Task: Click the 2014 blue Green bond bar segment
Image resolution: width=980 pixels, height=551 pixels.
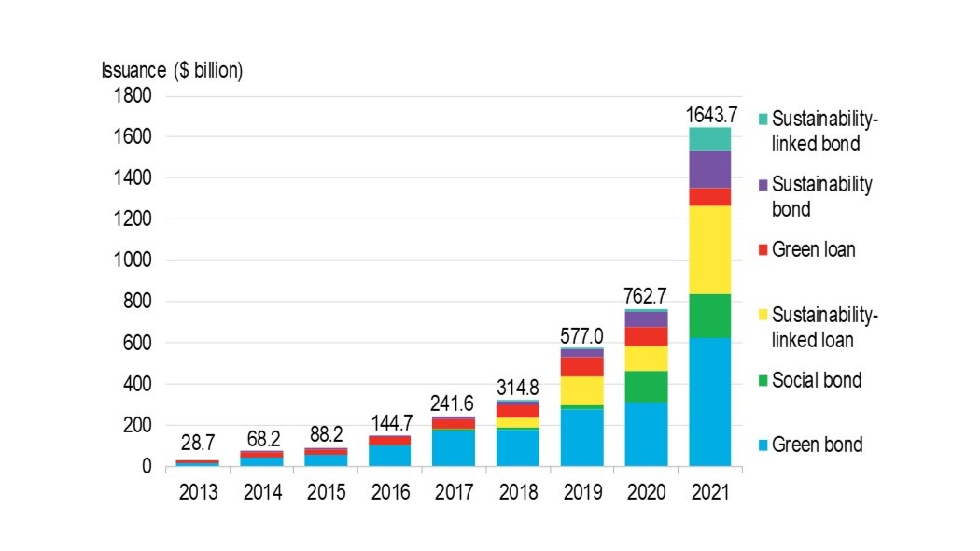Action: (262, 461)
